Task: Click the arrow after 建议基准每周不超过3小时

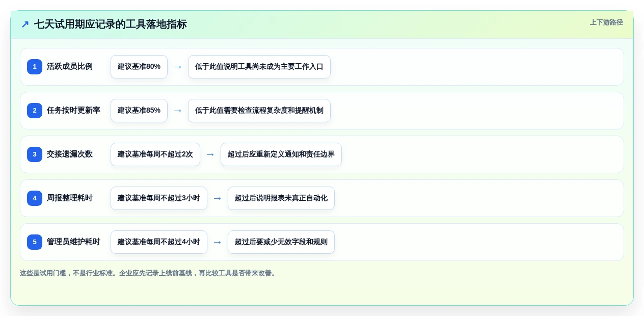Action: point(218,198)
